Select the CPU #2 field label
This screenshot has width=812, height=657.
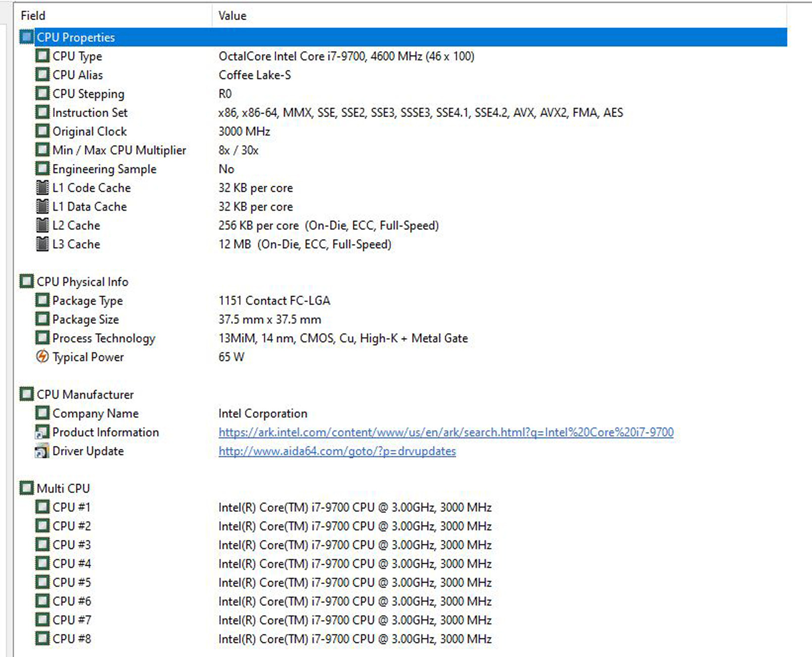[x=72, y=526]
